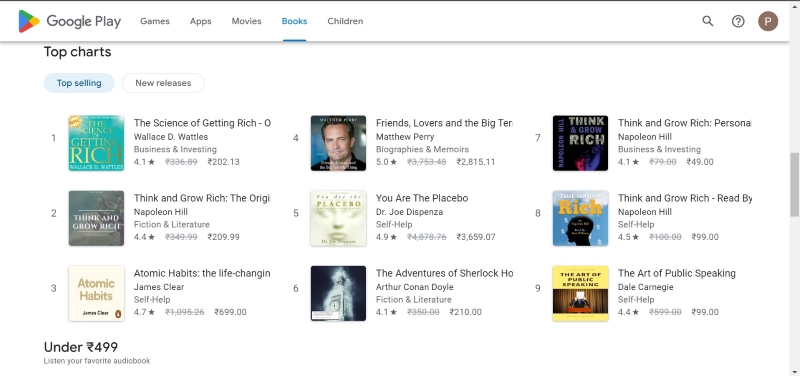Viewport: 800px width, 376px height.
Task: Select the New releases chip
Action: (x=163, y=83)
